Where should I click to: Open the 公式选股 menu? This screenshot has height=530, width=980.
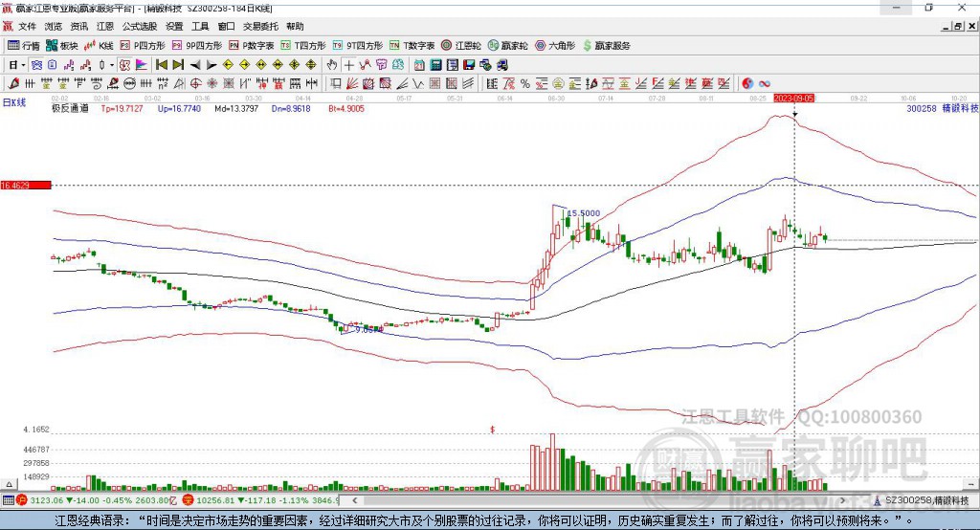pos(140,26)
